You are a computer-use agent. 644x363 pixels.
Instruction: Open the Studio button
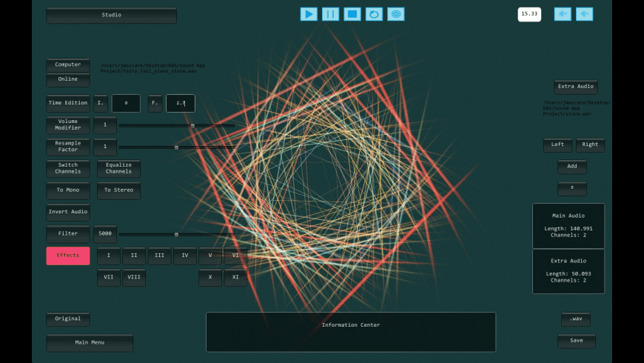(x=111, y=16)
